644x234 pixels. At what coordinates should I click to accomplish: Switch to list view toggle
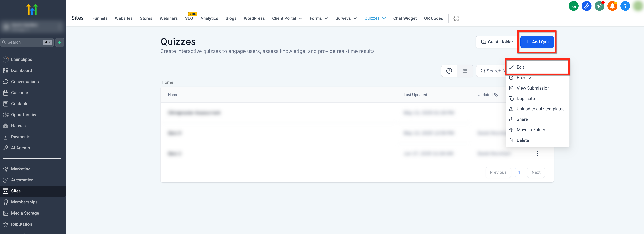click(465, 71)
